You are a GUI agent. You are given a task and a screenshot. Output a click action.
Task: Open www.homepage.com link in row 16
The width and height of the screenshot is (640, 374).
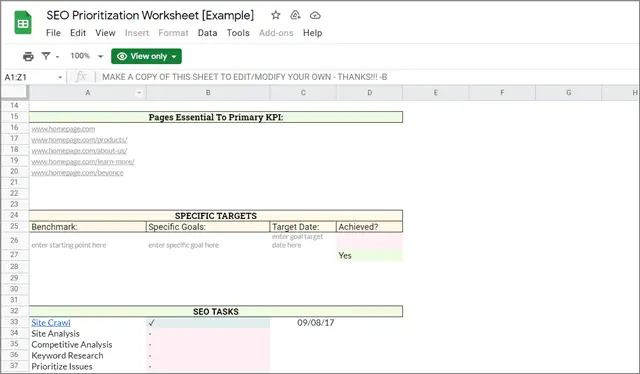point(63,129)
